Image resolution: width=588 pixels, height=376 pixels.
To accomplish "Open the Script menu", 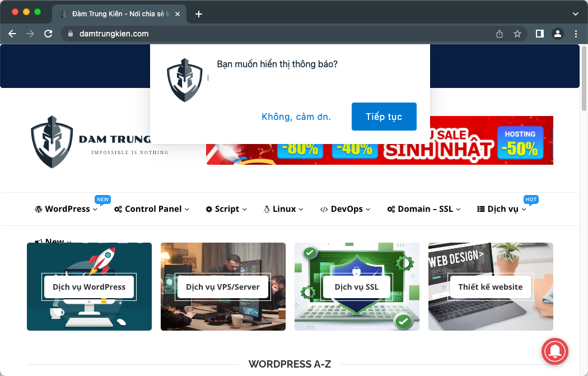I will (226, 209).
